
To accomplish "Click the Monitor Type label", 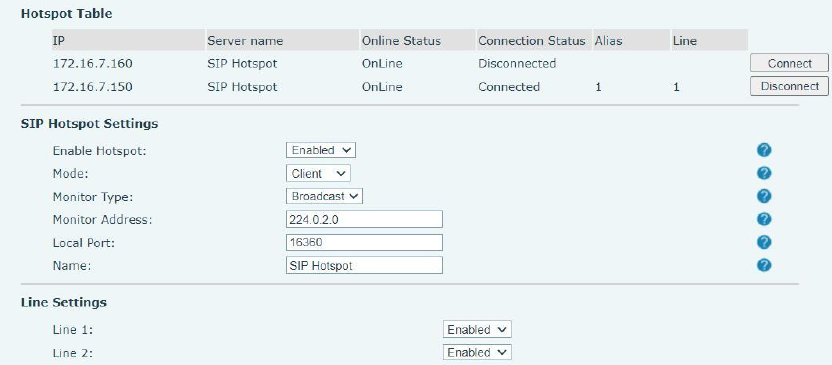I will pyautogui.click(x=93, y=197).
